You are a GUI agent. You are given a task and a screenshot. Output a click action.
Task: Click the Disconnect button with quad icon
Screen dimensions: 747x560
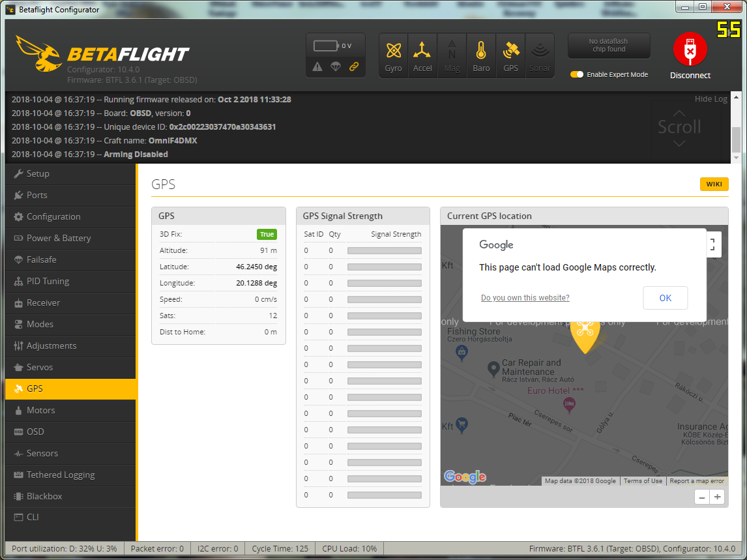(690, 55)
